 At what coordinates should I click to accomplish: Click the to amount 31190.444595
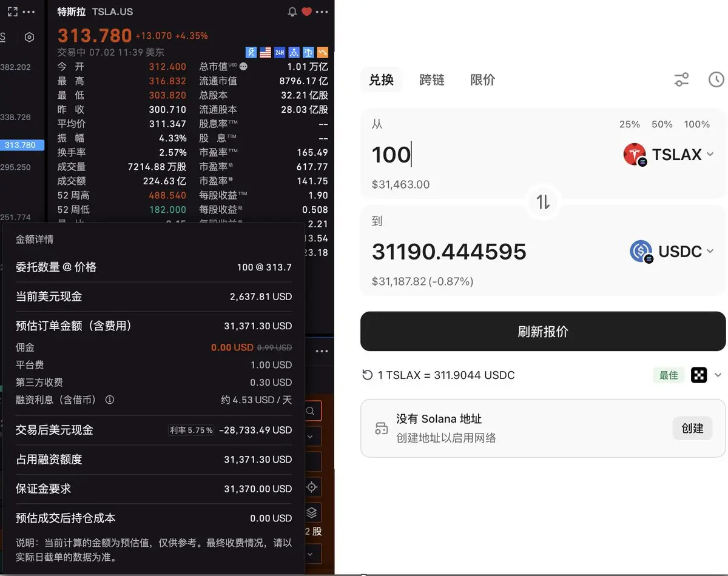450,252
